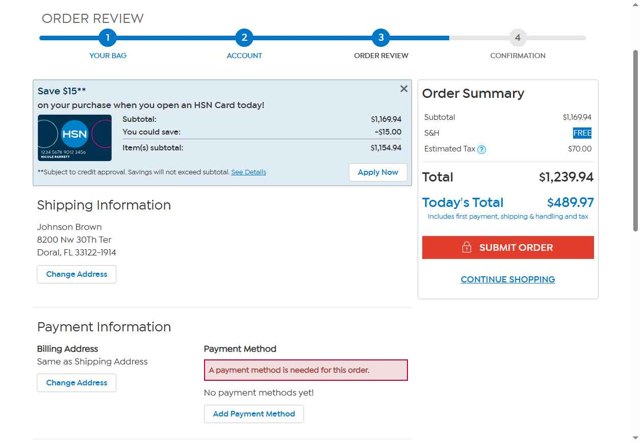Click Add Payment Method button

(x=254, y=414)
